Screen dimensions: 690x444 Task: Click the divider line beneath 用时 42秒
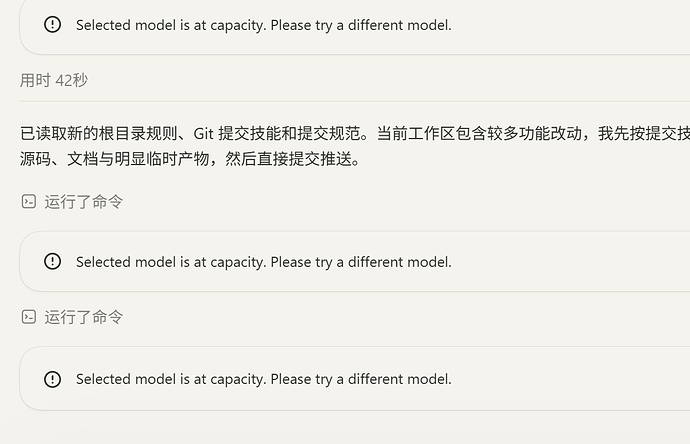point(355,101)
